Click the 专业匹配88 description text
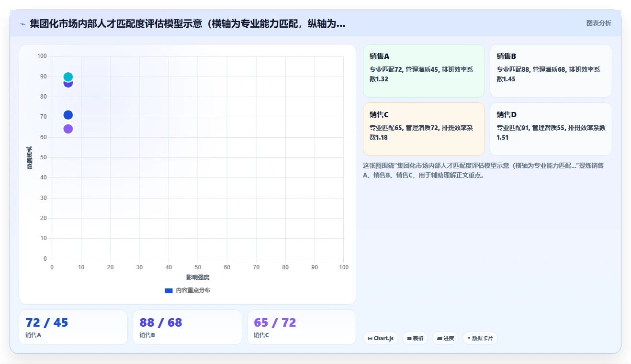Image resolution: width=631 pixels, height=364 pixels. [548, 74]
